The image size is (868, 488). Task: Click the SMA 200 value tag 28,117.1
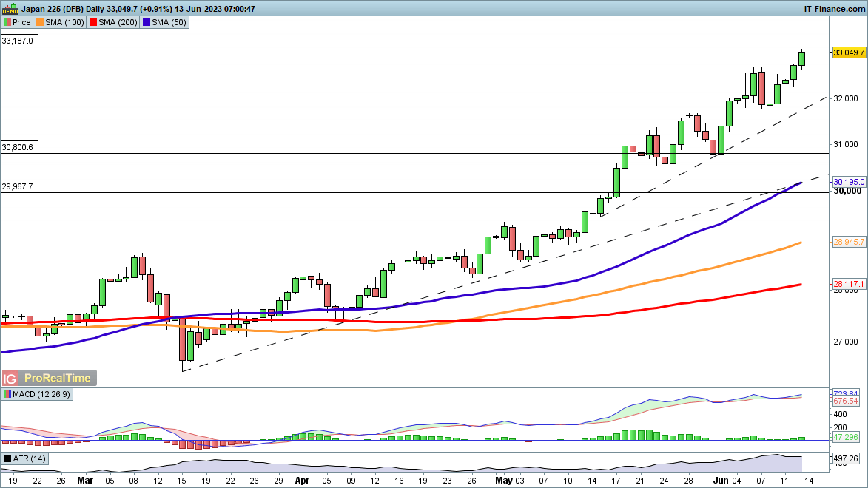tap(849, 284)
